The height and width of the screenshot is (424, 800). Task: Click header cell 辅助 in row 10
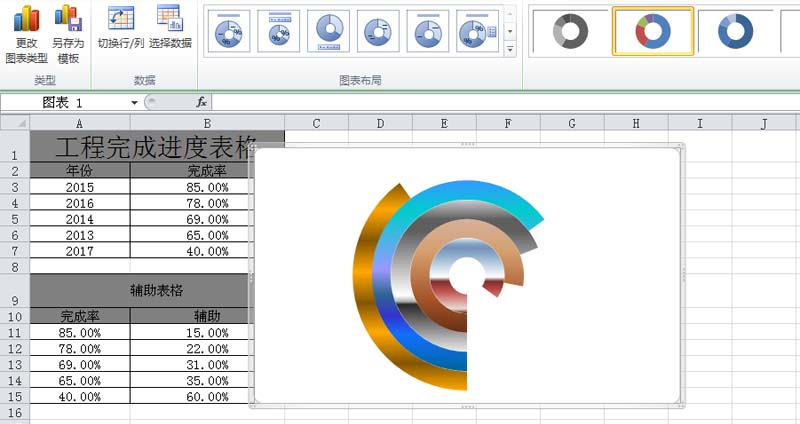(190, 316)
